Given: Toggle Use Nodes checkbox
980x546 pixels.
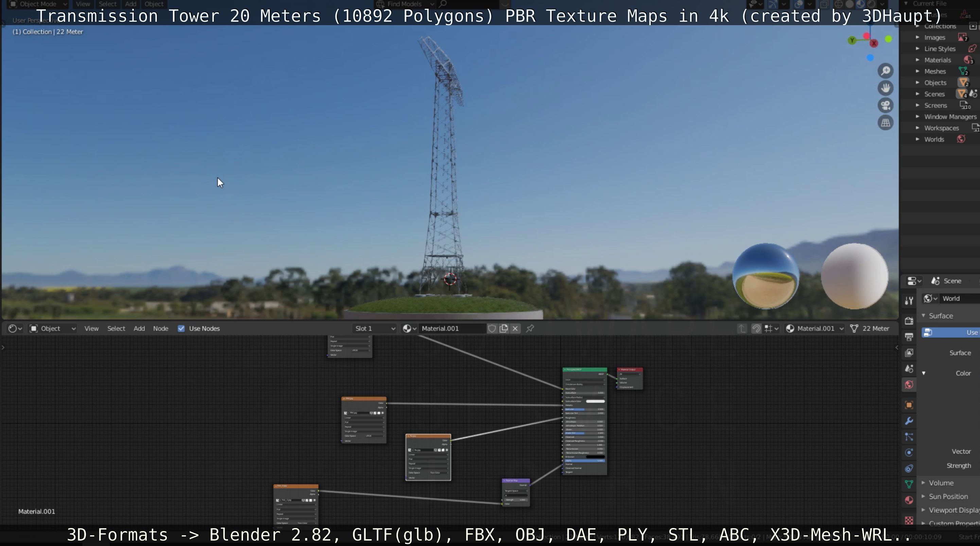Looking at the screenshot, I should [181, 328].
